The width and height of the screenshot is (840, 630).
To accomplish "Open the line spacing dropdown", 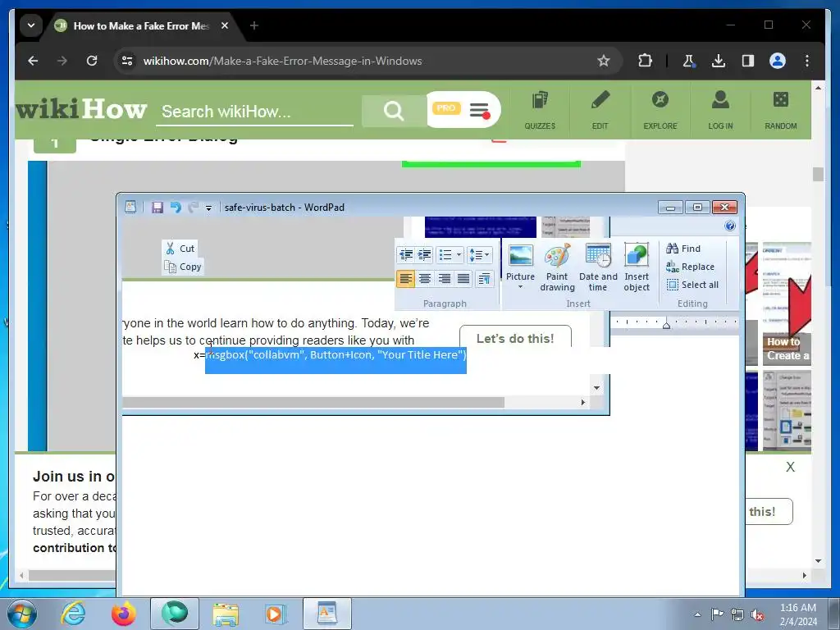I will point(479,255).
